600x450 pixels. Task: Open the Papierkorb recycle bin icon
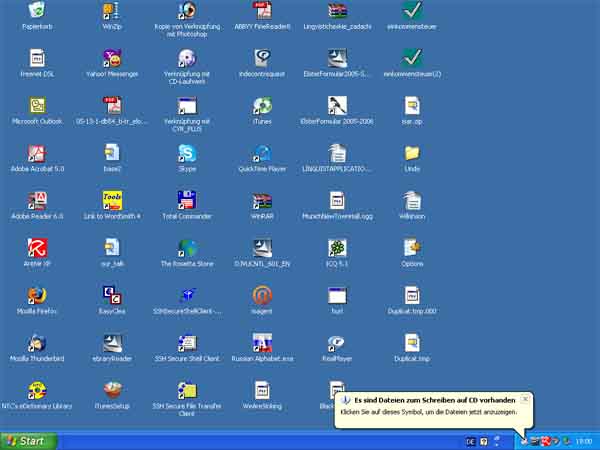(37, 11)
